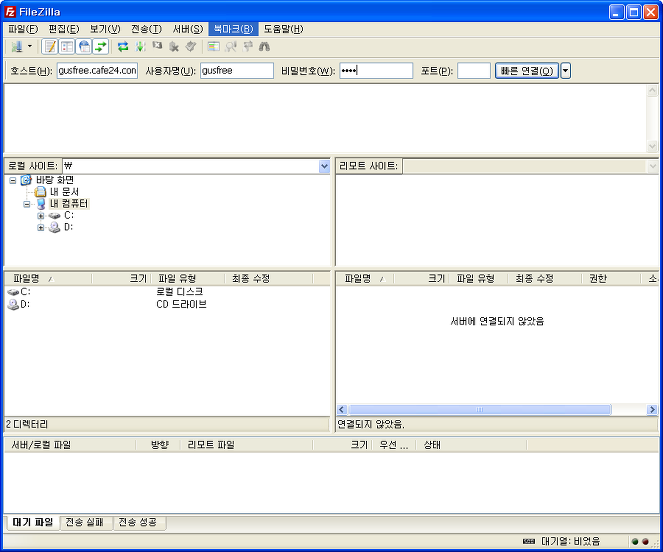663x552 pixels.
Task: Open the 전송(T) menu
Action: (x=146, y=29)
